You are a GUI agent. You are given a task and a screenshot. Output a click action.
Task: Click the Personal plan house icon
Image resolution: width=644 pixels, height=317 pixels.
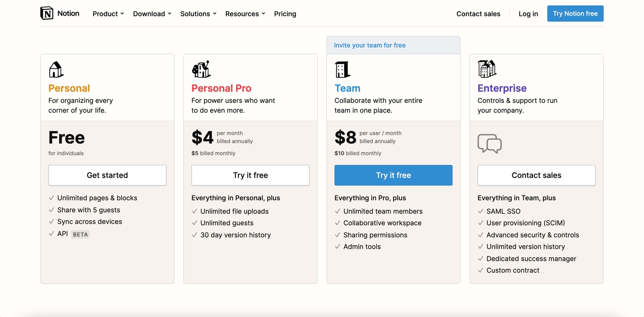pos(56,70)
